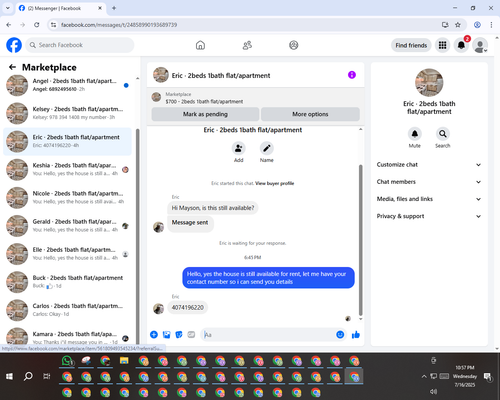Expand Chat members section
The width and height of the screenshot is (500, 400).
point(429,182)
